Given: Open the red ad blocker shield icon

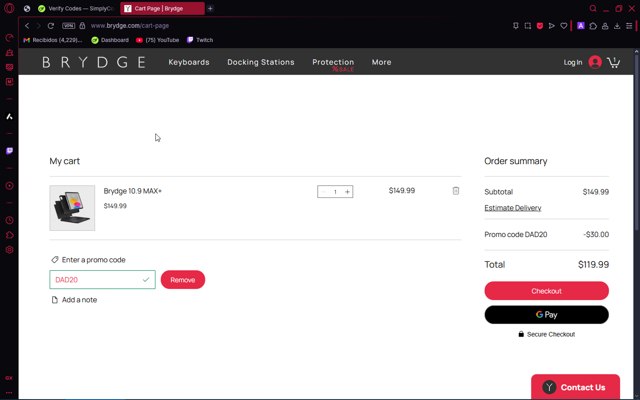Looking at the screenshot, I should click(540, 26).
